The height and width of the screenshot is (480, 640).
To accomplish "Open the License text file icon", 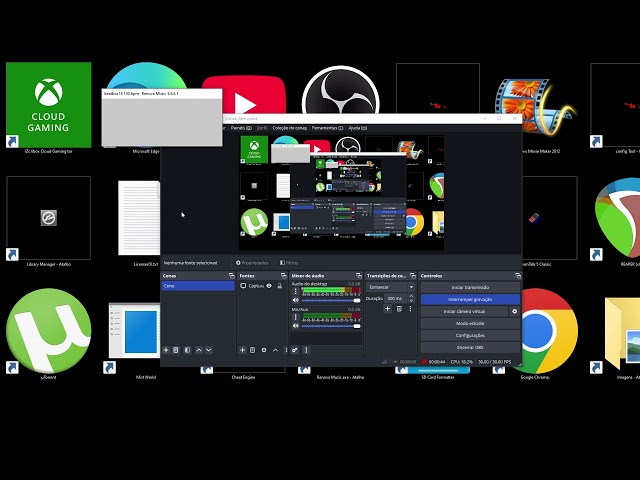I will pyautogui.click(x=139, y=218).
